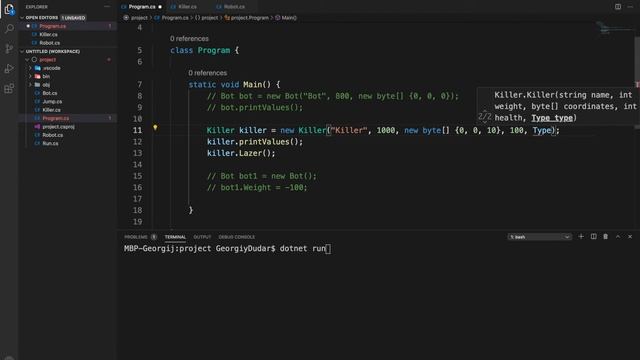Create a new terminal with plus icon

pyautogui.click(x=581, y=237)
